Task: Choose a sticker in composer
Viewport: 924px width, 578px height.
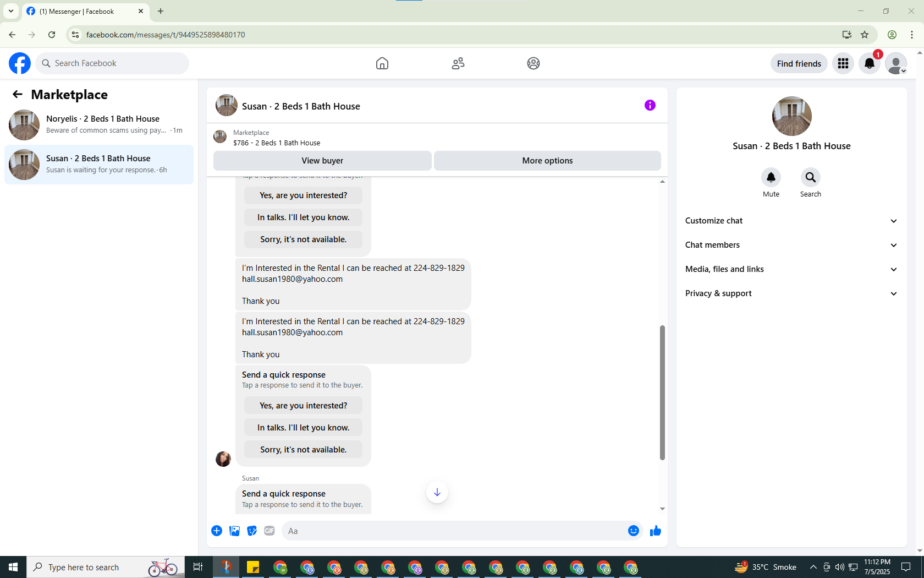Action: [x=252, y=531]
